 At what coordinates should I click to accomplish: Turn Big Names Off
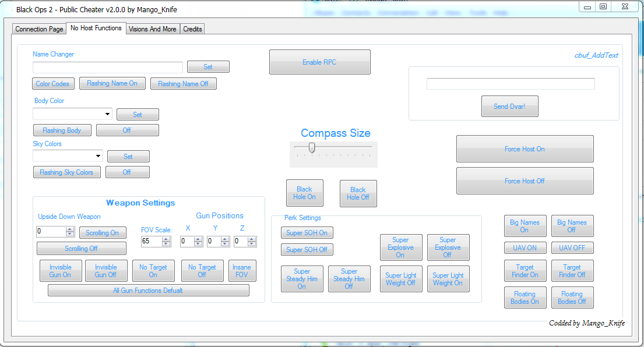click(572, 226)
